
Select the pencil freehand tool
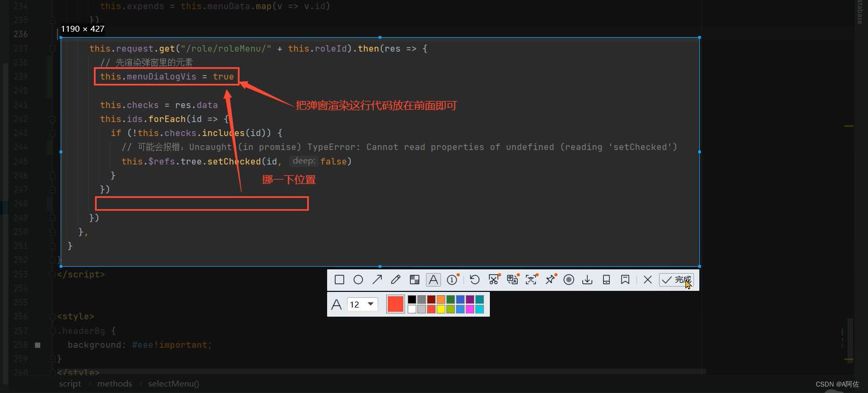coord(396,280)
